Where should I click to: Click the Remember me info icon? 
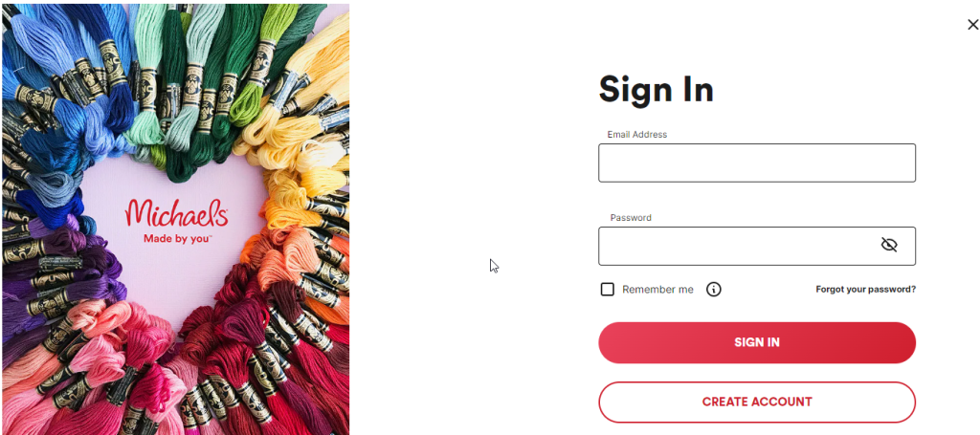[713, 290]
